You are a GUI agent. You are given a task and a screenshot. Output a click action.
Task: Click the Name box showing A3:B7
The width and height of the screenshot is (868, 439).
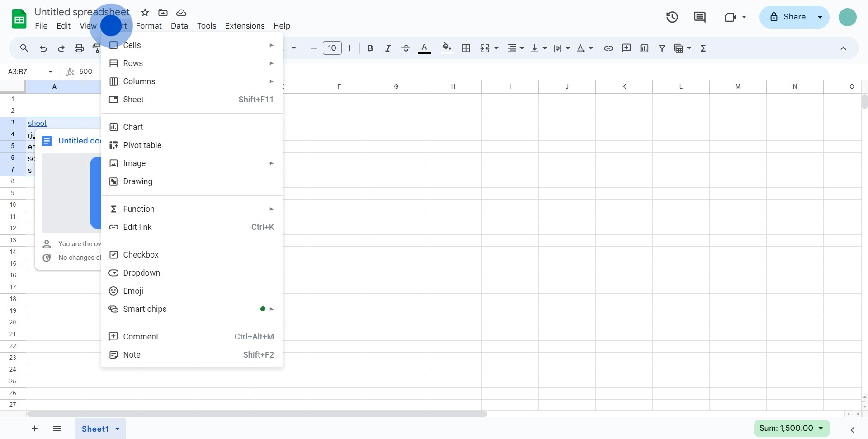coord(25,72)
